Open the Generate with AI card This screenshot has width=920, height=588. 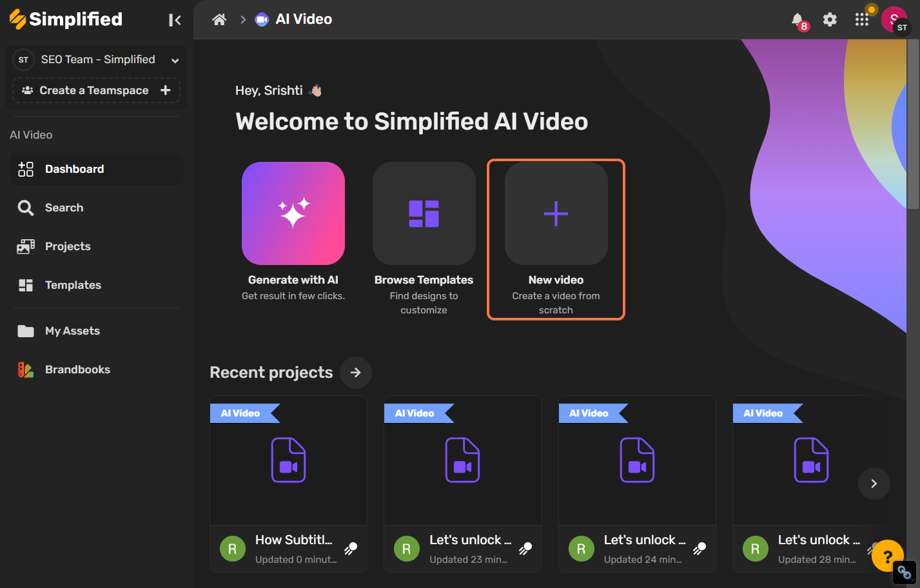tap(293, 213)
